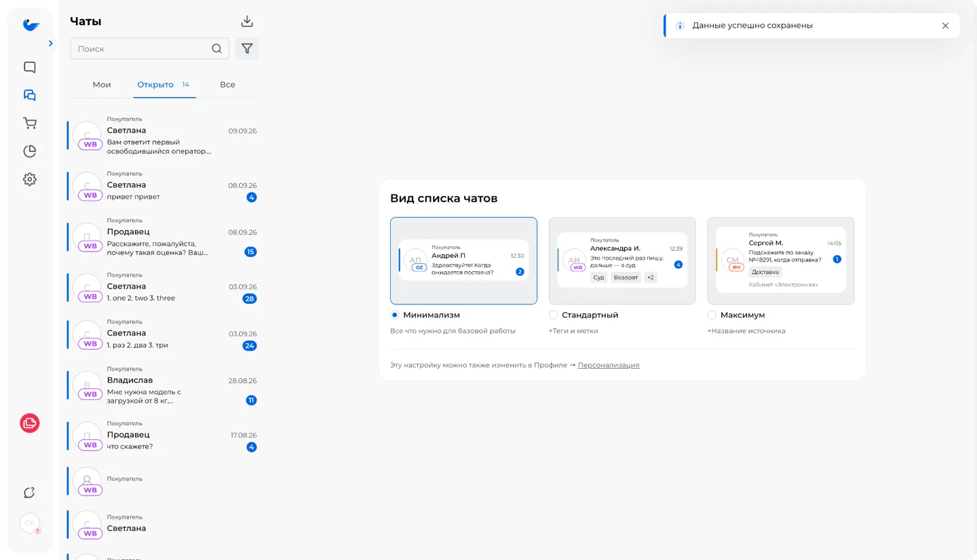Open Продавец chat saying что скажете?
977x560 pixels.
(x=163, y=436)
